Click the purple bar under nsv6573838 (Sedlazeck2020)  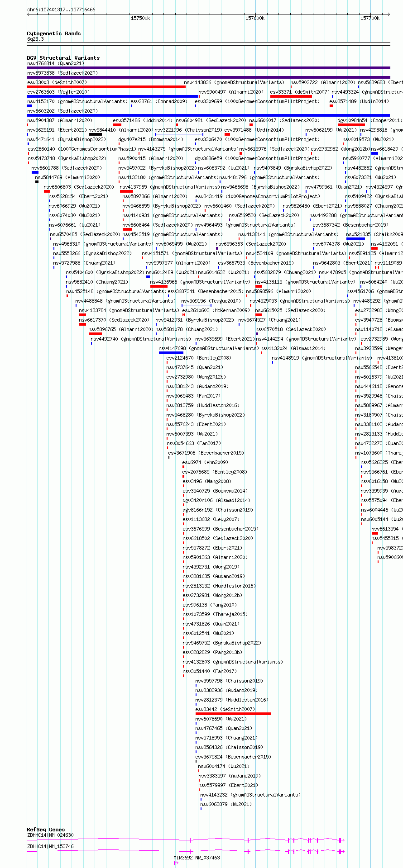[x=208, y=77]
